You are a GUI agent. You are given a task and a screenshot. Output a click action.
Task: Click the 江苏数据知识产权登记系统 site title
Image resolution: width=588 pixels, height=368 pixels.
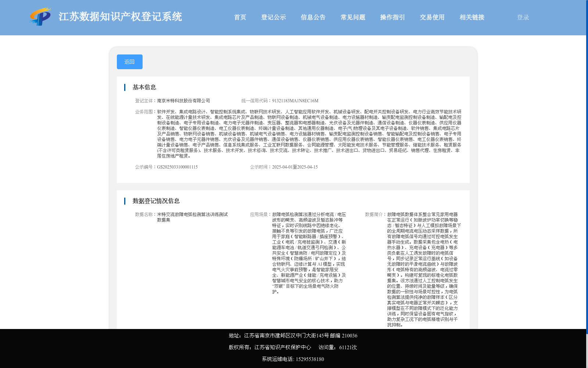pos(120,17)
